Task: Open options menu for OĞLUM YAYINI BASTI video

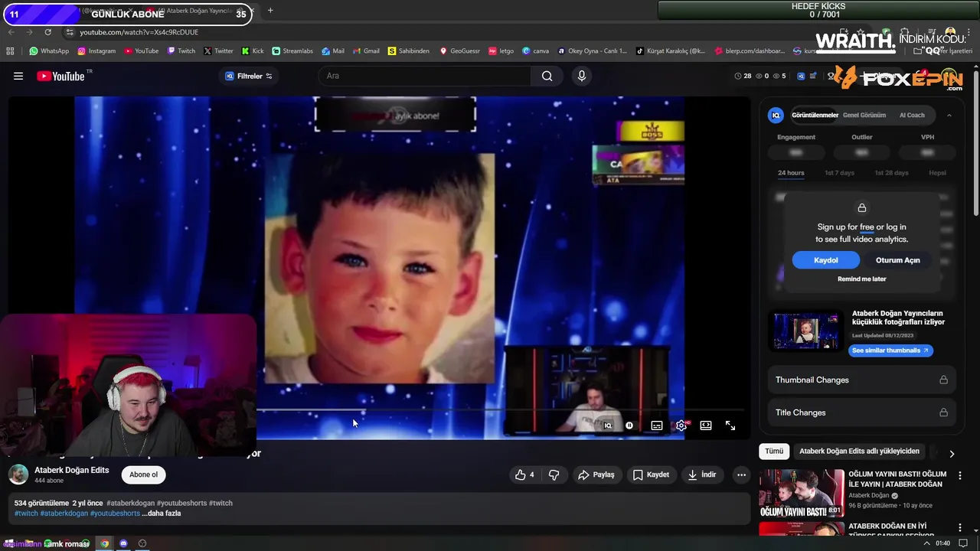Action: point(960,475)
